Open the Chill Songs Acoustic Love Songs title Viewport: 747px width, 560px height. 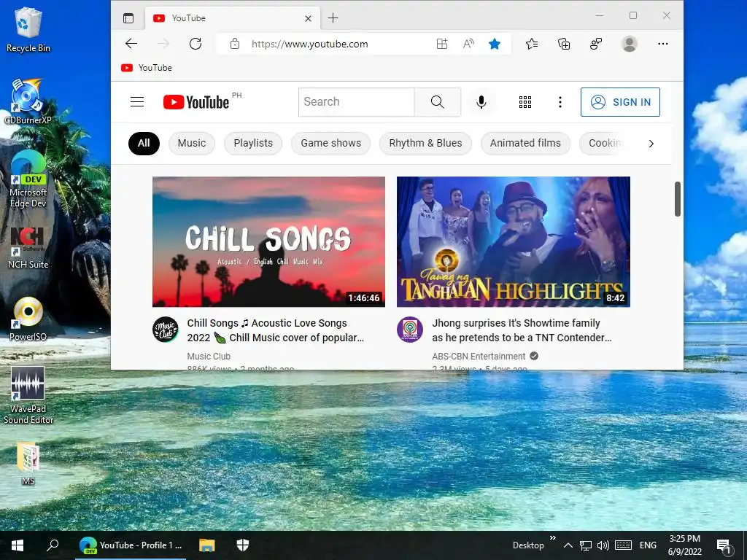[x=275, y=330]
